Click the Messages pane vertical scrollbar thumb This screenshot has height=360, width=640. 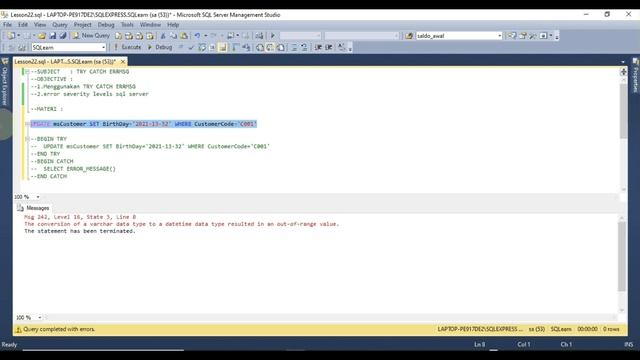click(x=622, y=256)
